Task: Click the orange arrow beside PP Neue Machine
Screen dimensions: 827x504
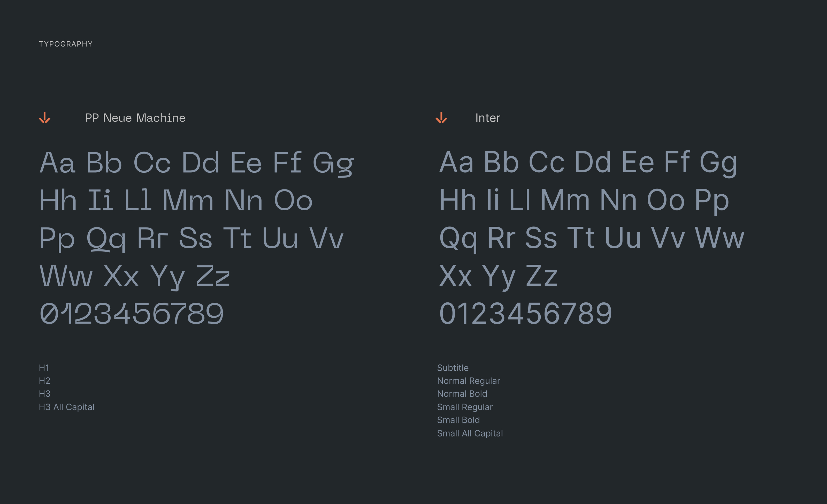Action: tap(45, 118)
